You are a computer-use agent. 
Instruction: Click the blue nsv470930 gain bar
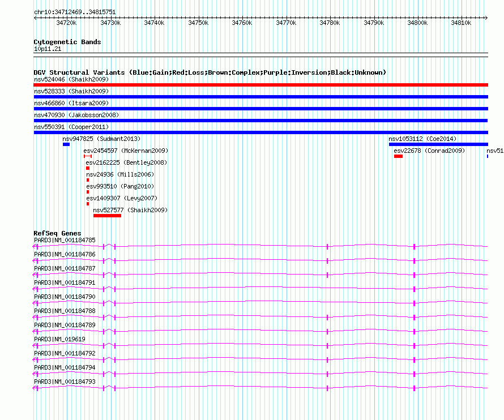click(x=260, y=121)
